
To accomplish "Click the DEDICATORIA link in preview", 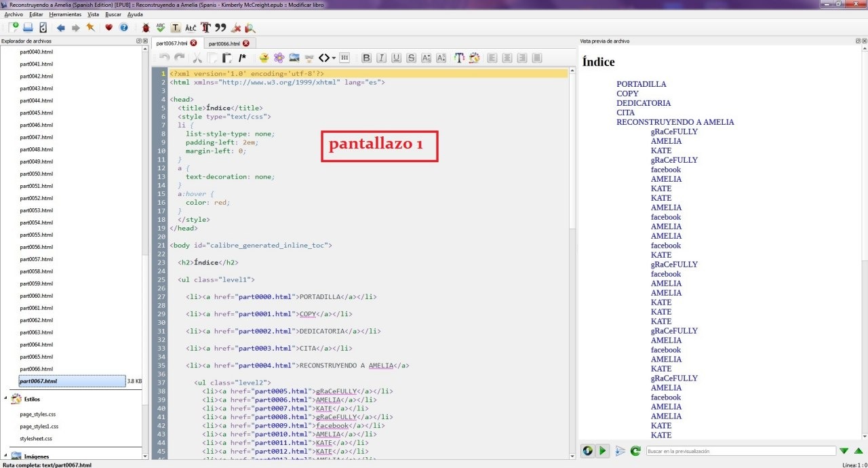I will (643, 103).
